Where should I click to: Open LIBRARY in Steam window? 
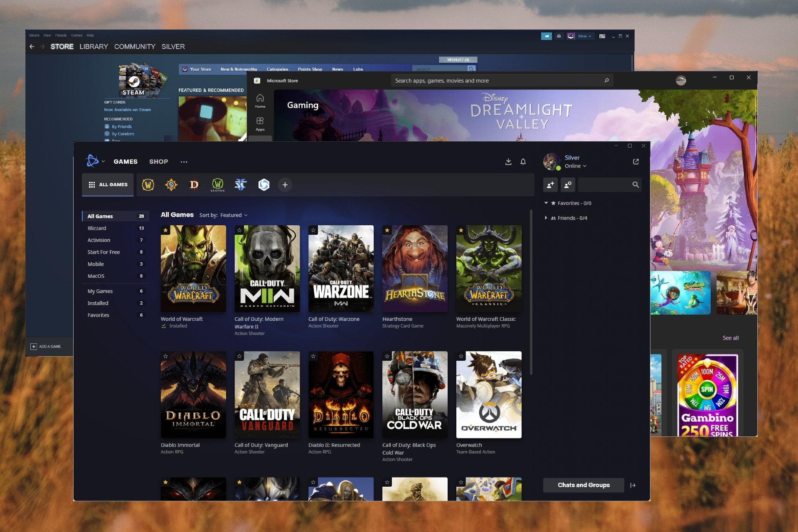(x=94, y=47)
